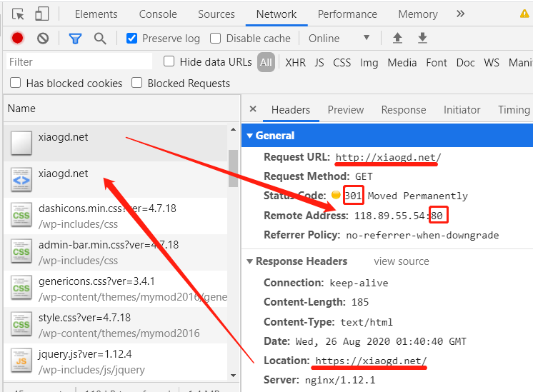This screenshot has height=392, width=533.
Task: Click the Remote Address 118.89.55.54:80 value
Action: [399, 216]
